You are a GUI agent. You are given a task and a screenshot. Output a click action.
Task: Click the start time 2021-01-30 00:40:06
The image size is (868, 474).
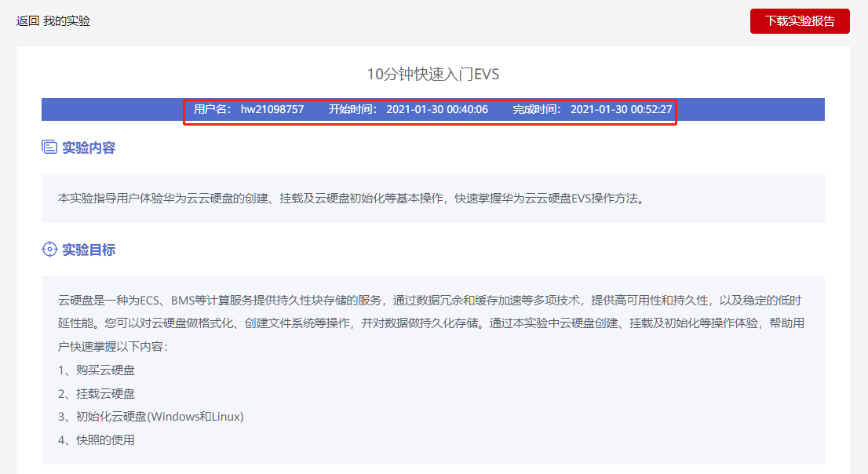click(437, 110)
